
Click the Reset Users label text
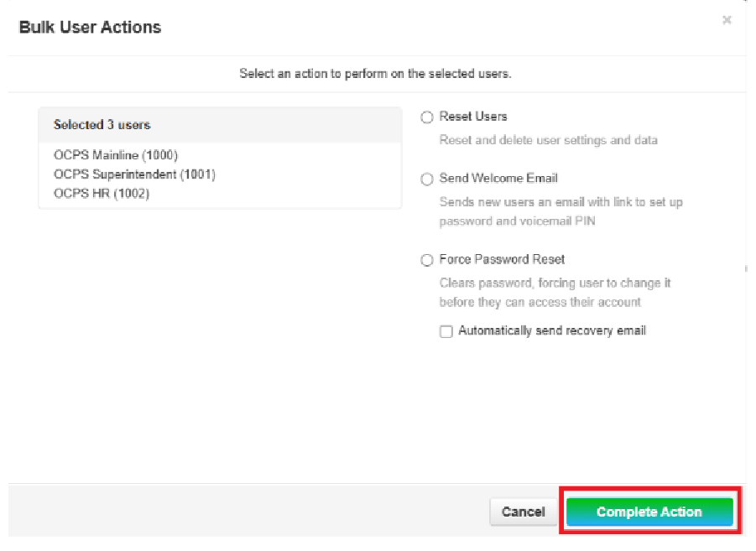tap(473, 117)
